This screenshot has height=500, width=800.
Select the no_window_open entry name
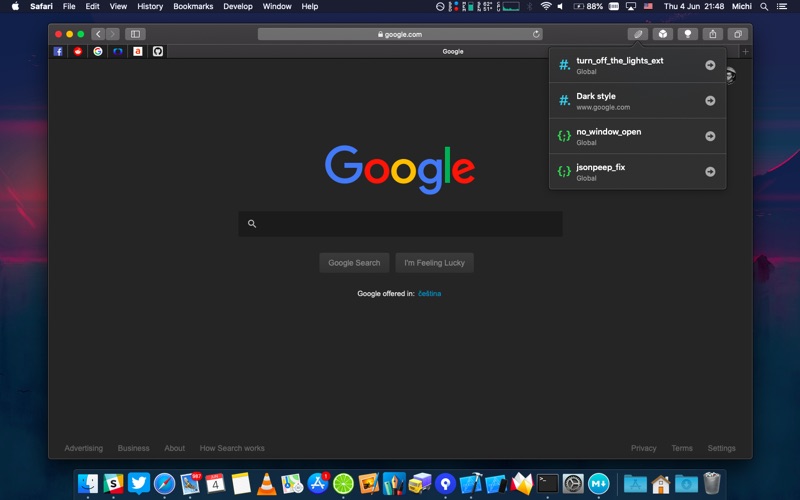[x=609, y=132]
